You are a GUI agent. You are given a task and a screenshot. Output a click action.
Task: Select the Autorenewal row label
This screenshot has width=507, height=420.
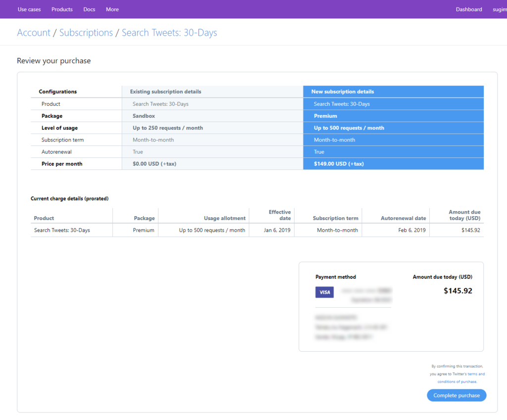[56, 152]
